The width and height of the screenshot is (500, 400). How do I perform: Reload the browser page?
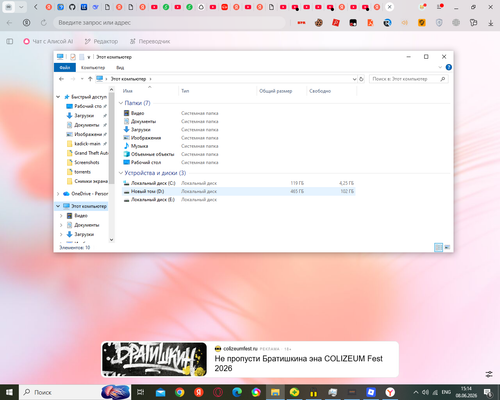point(44,23)
